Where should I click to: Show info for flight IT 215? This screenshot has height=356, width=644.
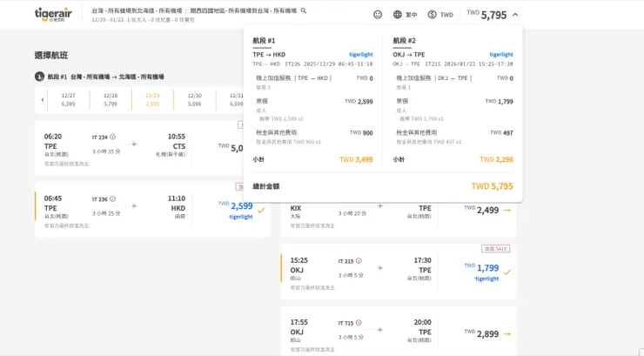click(359, 261)
